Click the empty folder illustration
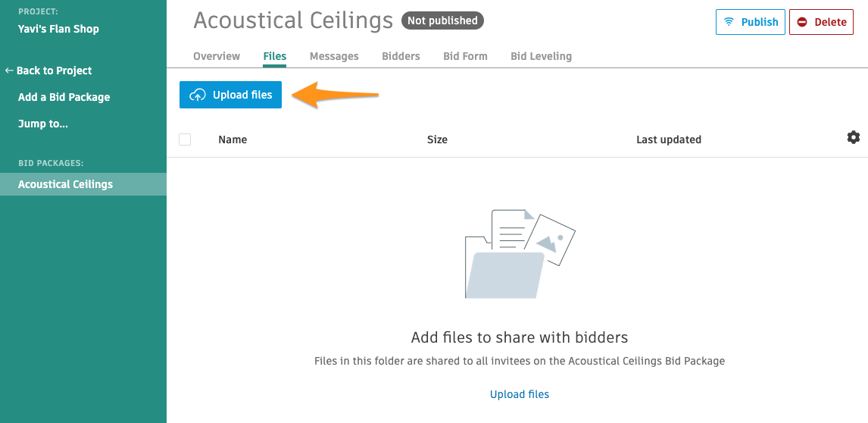 [x=520, y=255]
